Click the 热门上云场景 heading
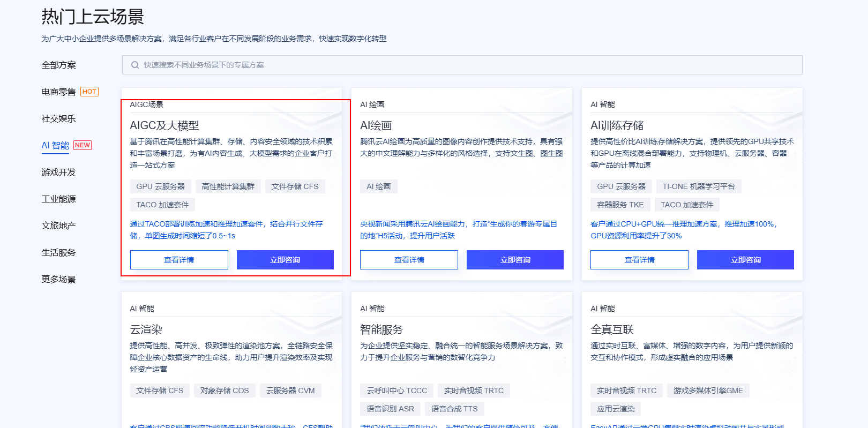The height and width of the screenshot is (428, 868). click(93, 17)
